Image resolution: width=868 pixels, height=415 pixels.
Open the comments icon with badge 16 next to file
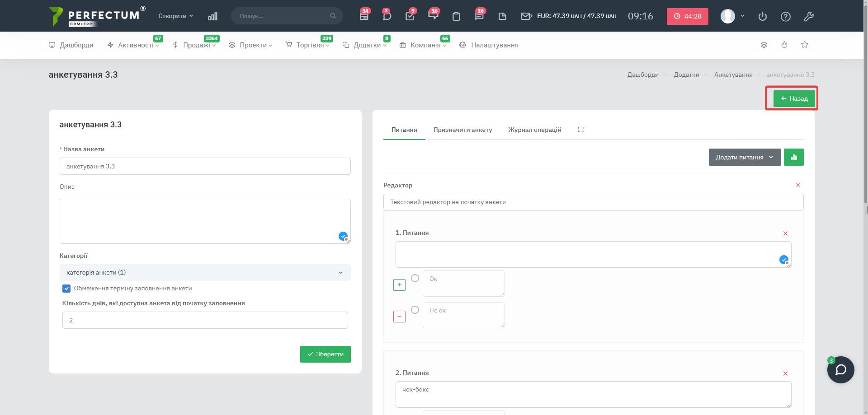(479, 16)
